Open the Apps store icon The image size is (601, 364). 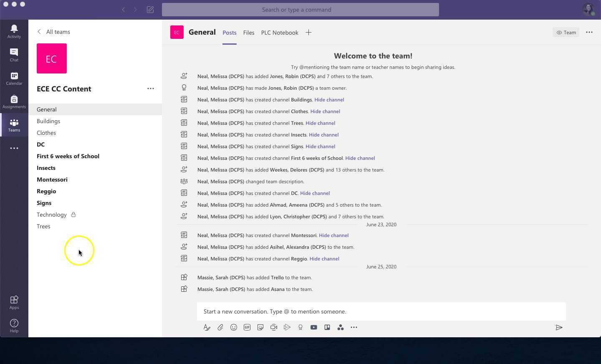click(14, 302)
